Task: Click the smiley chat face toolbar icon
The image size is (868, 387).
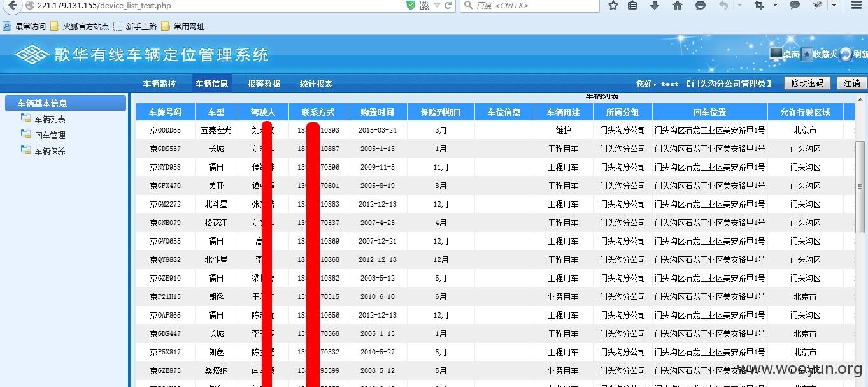Action: pos(701,5)
